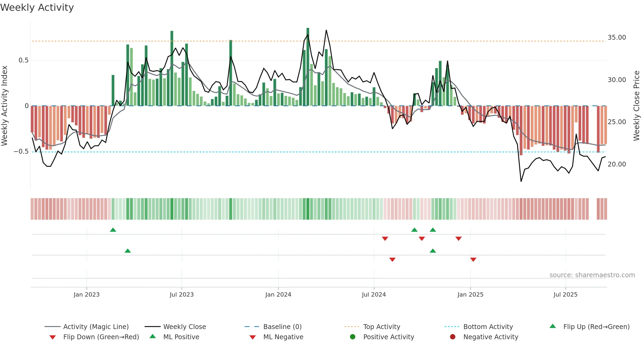Click the 35.00 price axis label

(617, 37)
